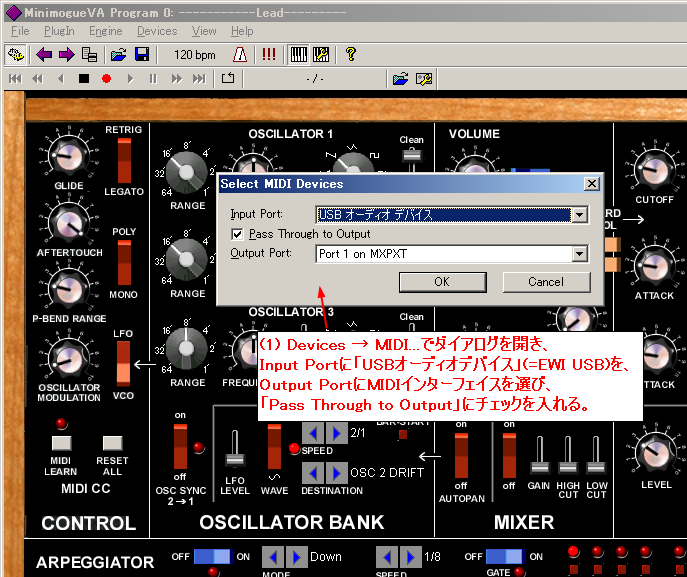Screen dimensions: 687x577
Task: Toggle the LFO WAVE switch
Action: 274,446
